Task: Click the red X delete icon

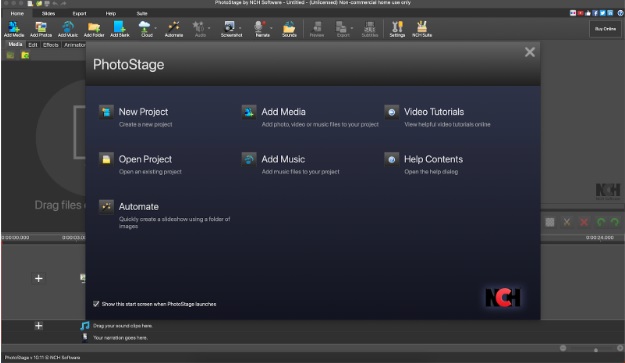Action: point(584,222)
